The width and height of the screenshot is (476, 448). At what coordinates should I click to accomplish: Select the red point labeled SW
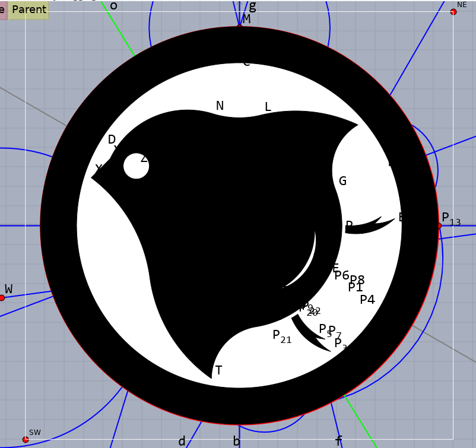26,439
